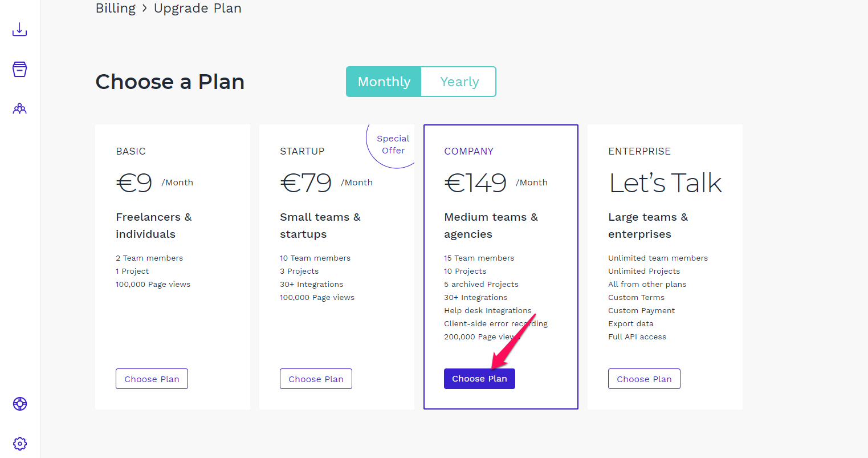Image resolution: width=868 pixels, height=458 pixels.
Task: Open the team members icon in sidebar
Action: tap(20, 108)
